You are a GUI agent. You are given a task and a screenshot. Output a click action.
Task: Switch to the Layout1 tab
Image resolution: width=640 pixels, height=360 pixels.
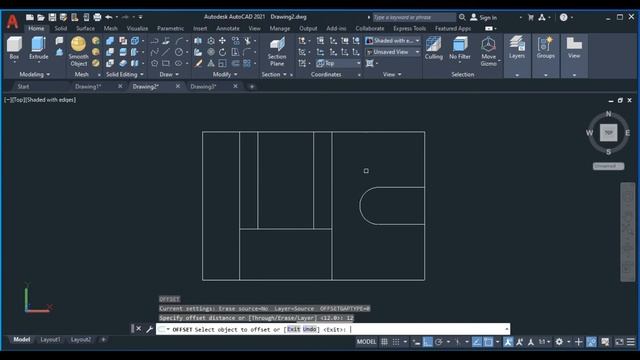point(50,340)
